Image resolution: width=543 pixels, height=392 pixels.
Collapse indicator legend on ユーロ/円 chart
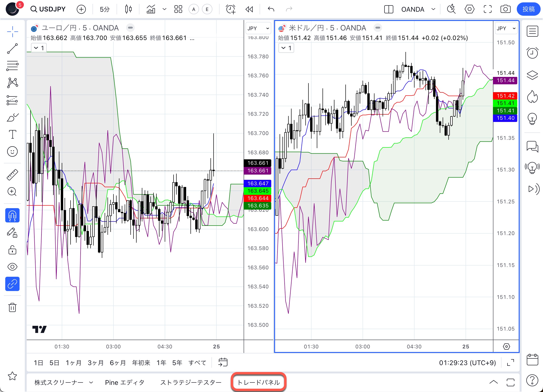[x=39, y=48]
